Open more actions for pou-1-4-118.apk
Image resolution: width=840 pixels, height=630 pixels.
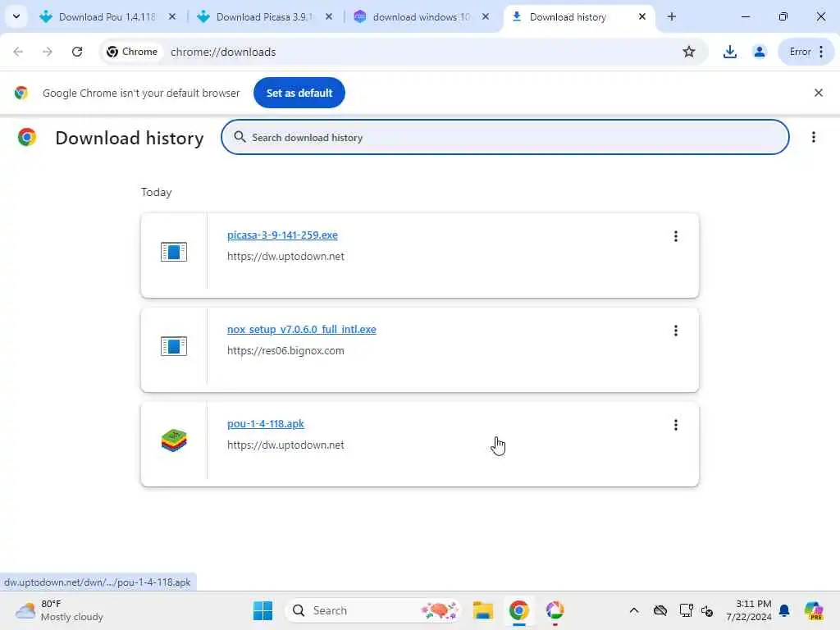(x=676, y=425)
